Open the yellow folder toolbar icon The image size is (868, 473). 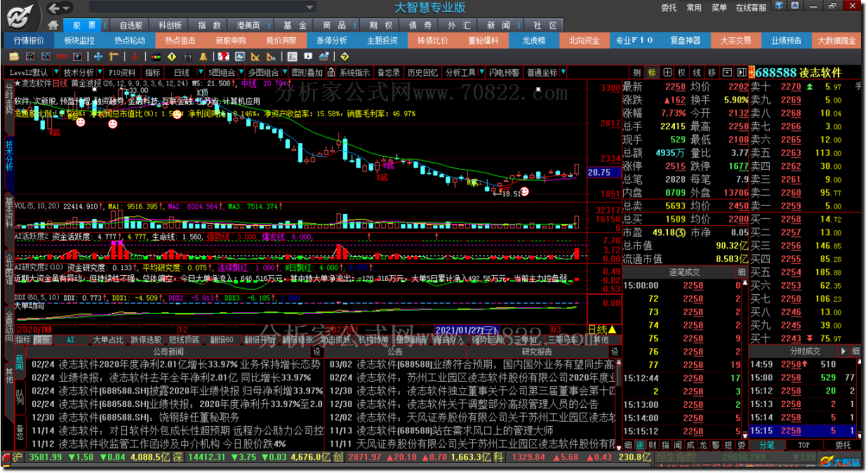(14, 55)
